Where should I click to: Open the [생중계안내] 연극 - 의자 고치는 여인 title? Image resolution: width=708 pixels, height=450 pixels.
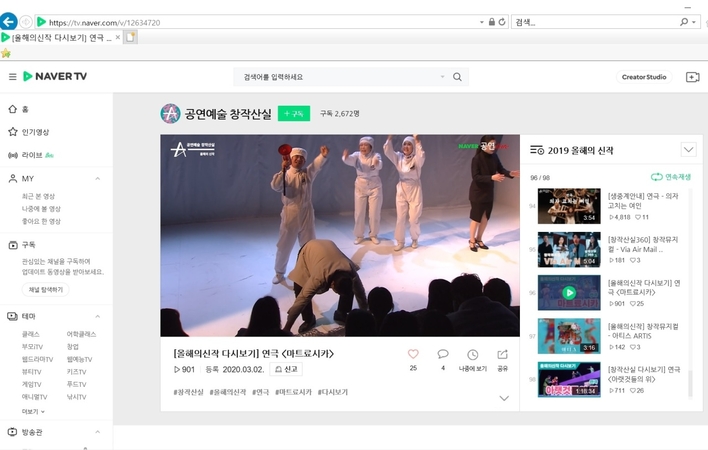coord(643,201)
